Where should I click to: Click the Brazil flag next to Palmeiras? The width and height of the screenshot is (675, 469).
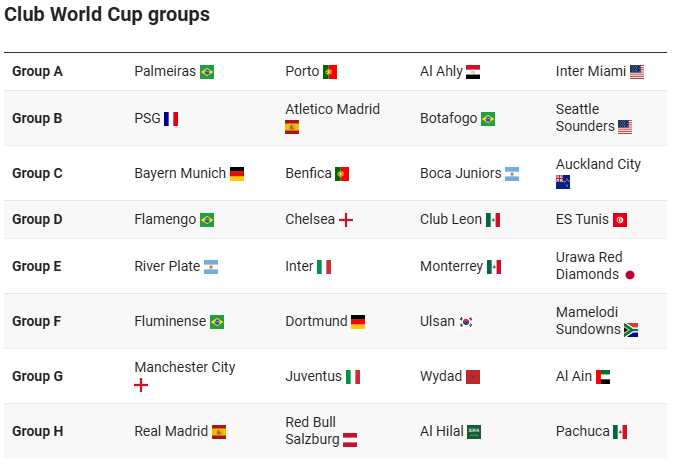coord(207,72)
